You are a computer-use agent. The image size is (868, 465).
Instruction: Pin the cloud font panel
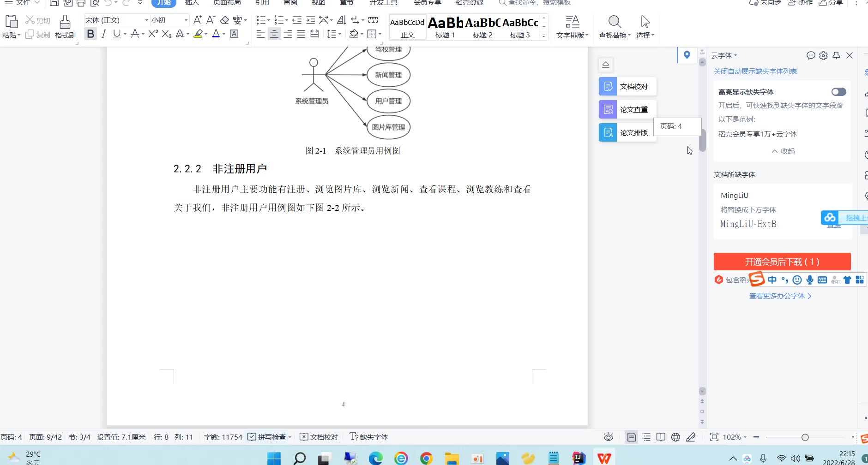tap(836, 55)
